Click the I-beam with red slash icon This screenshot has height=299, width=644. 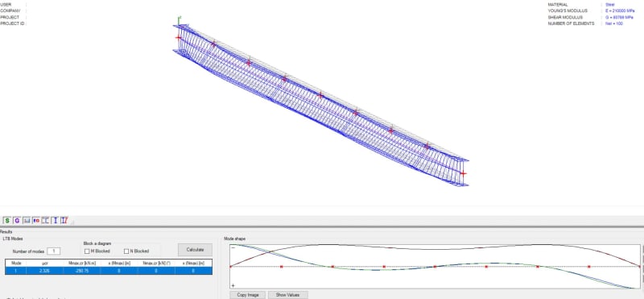64,221
